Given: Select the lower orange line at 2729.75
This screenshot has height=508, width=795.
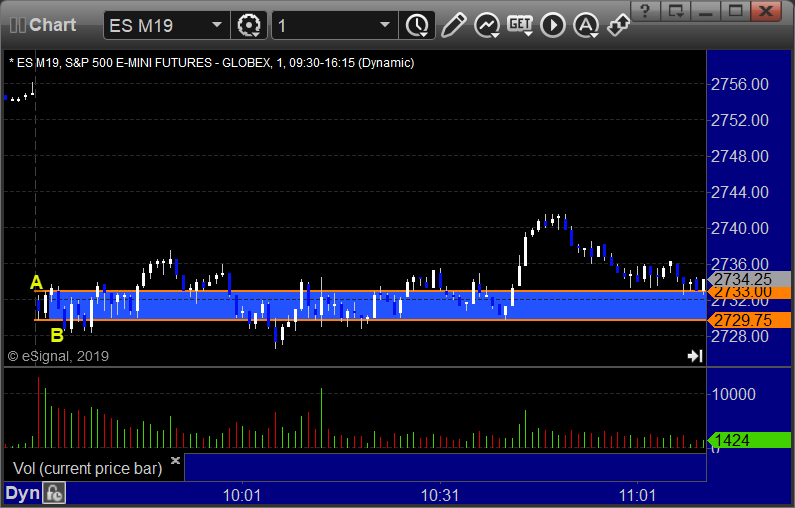Looking at the screenshot, I should click(x=370, y=320).
